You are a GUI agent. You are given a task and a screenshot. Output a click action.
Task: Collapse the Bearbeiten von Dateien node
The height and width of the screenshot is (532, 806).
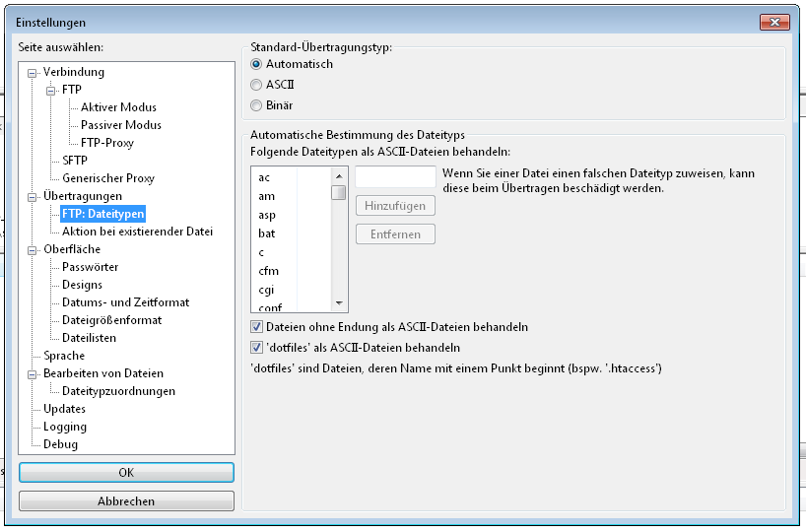click(33, 374)
